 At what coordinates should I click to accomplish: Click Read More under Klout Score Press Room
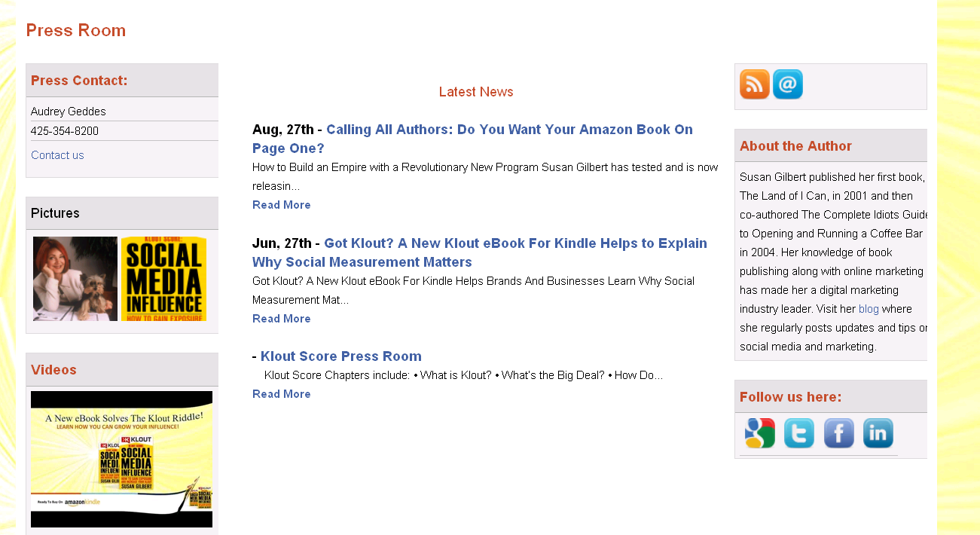click(x=281, y=394)
